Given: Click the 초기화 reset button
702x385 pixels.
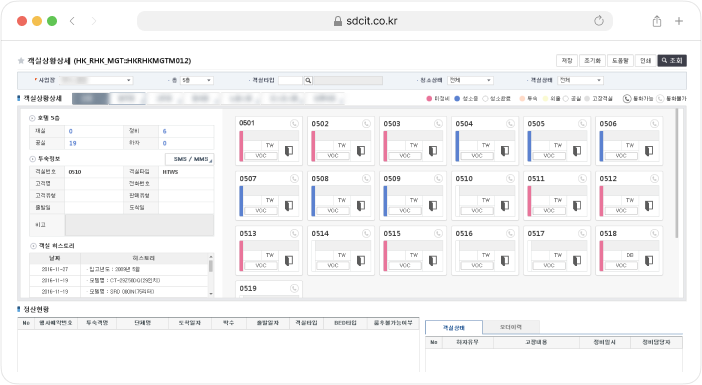Looking at the screenshot, I should (592, 60).
